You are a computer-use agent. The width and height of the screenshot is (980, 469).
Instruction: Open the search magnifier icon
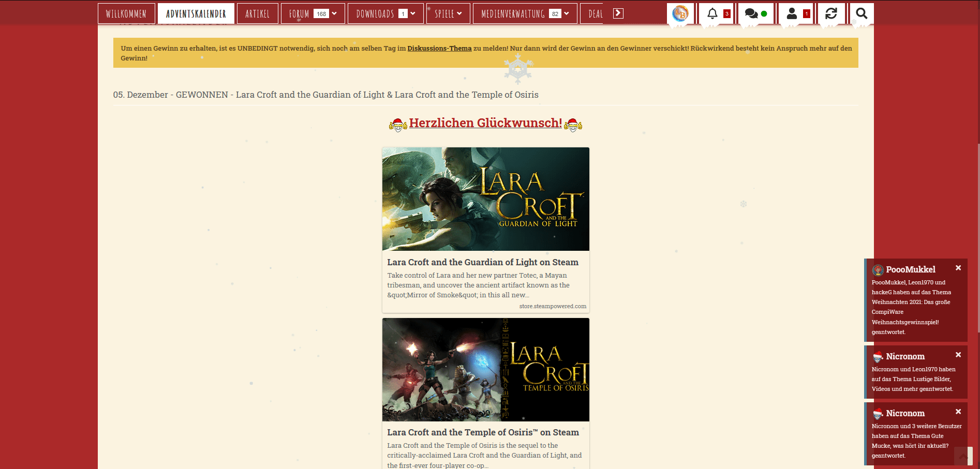(x=862, y=13)
